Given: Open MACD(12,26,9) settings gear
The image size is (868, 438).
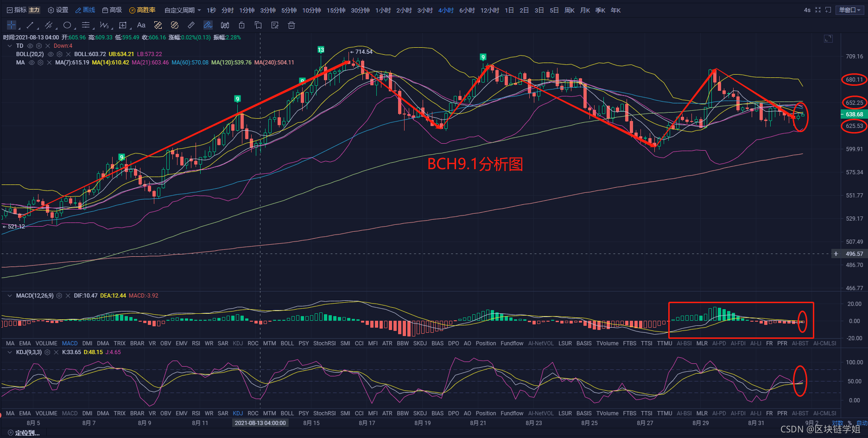Looking at the screenshot, I should [59, 296].
